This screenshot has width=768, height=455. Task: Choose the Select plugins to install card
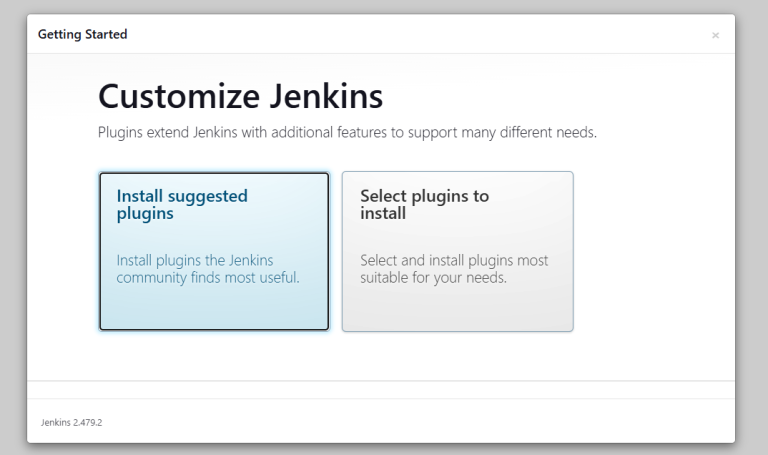(x=457, y=250)
